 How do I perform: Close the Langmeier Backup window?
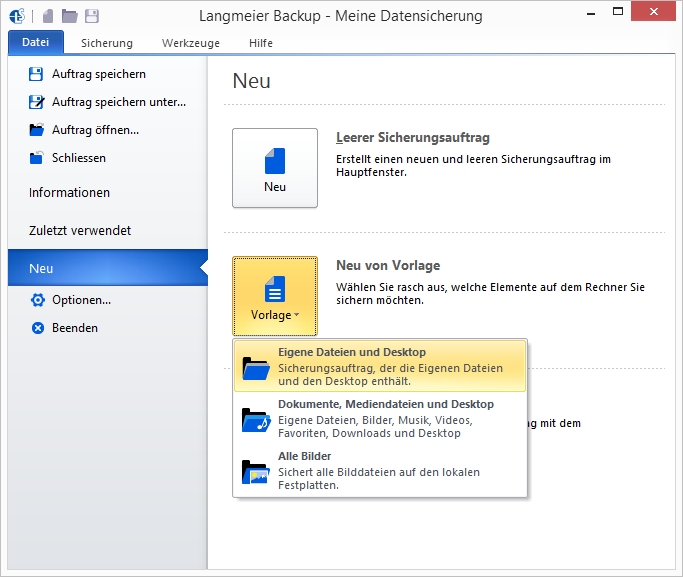[x=653, y=12]
